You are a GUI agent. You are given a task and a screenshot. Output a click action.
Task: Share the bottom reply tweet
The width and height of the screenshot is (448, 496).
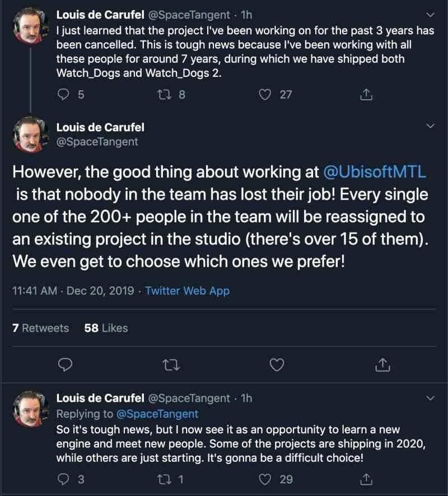click(x=366, y=480)
